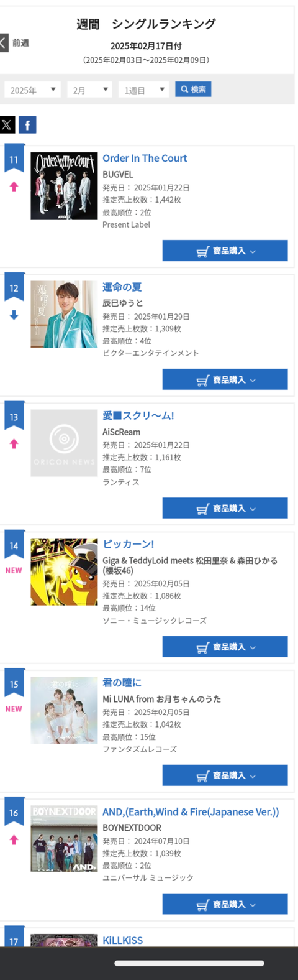Share the ranking on X (Twitter)

click(x=7, y=125)
